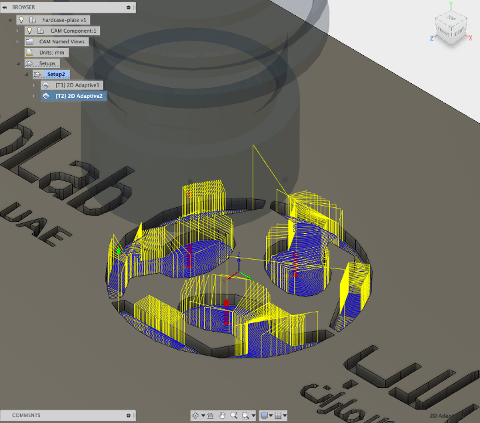This screenshot has width=480, height=423.
Task: Click the CAM Named Views folder icon
Action: point(30,42)
